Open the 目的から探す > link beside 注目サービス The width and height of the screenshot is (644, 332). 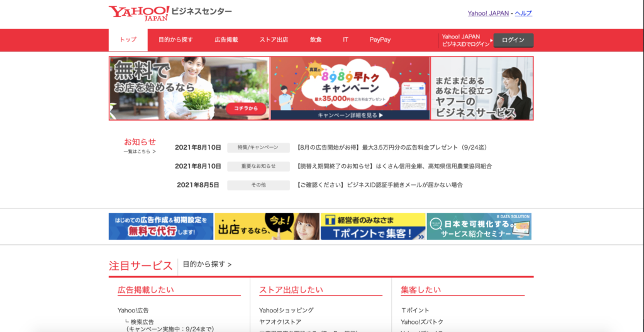(208, 264)
